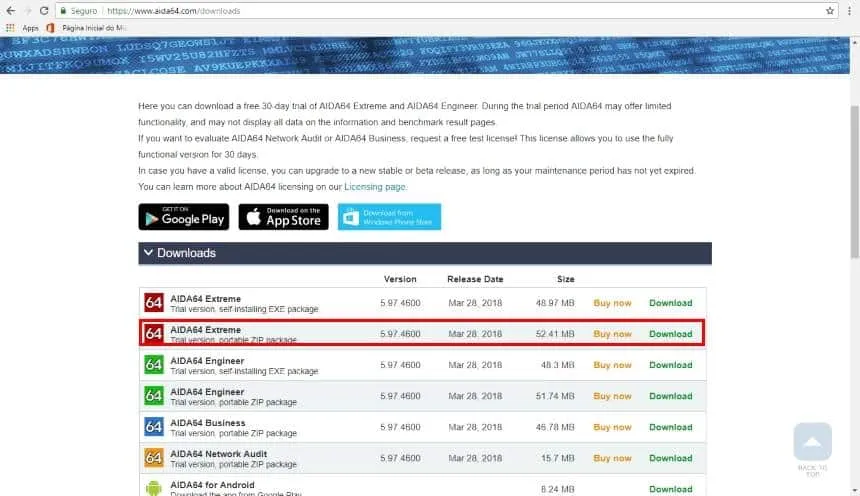
Task: Select the AIDA64 for Android title
Action: [212, 485]
